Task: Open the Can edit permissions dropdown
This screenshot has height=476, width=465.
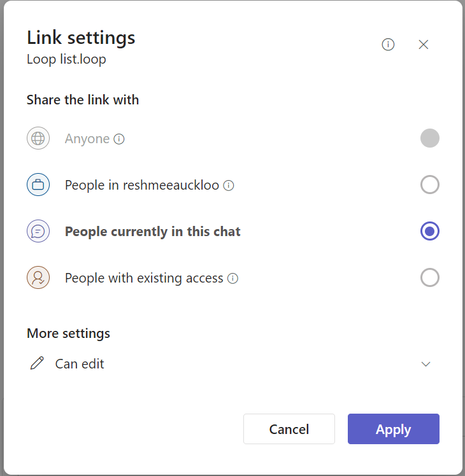Action: click(x=80, y=364)
